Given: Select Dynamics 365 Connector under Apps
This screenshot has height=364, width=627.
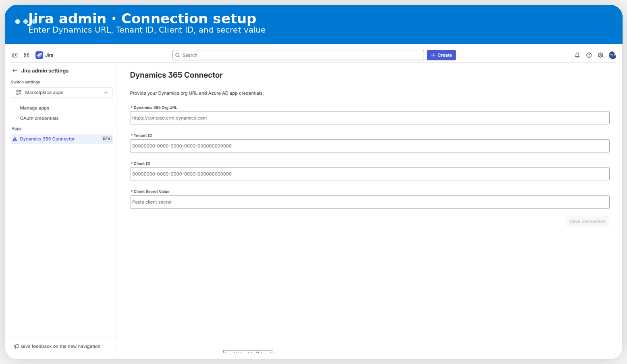Looking at the screenshot, I should [47, 139].
